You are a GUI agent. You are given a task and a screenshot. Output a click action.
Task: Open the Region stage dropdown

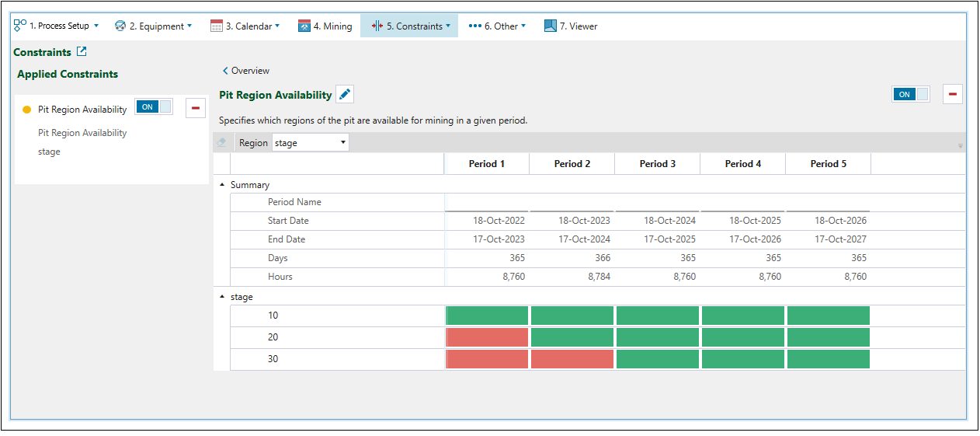(x=311, y=143)
